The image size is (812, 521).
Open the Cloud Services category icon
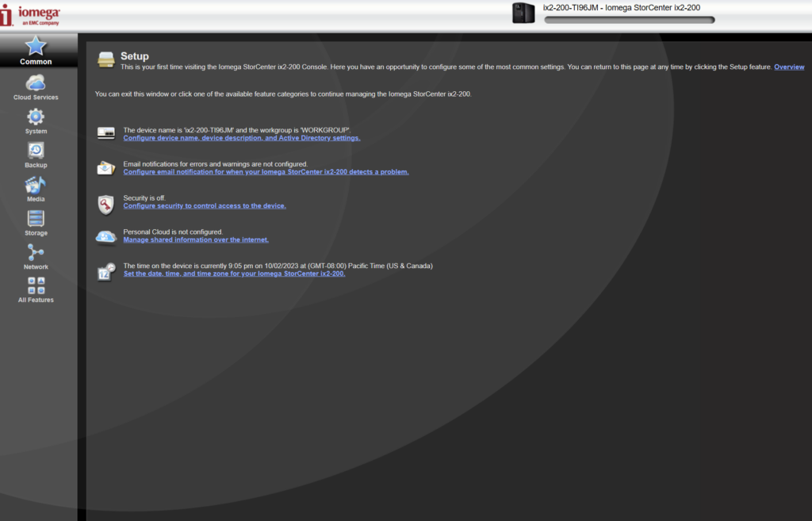[35, 82]
